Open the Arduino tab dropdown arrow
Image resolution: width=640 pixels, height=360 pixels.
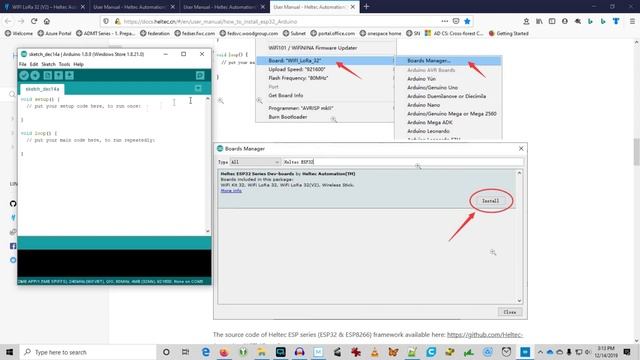198,89
